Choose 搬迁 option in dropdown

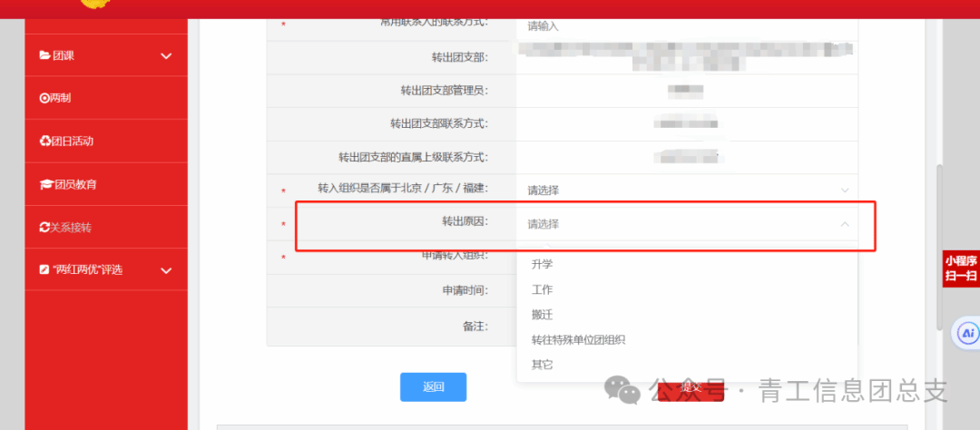[542, 315]
